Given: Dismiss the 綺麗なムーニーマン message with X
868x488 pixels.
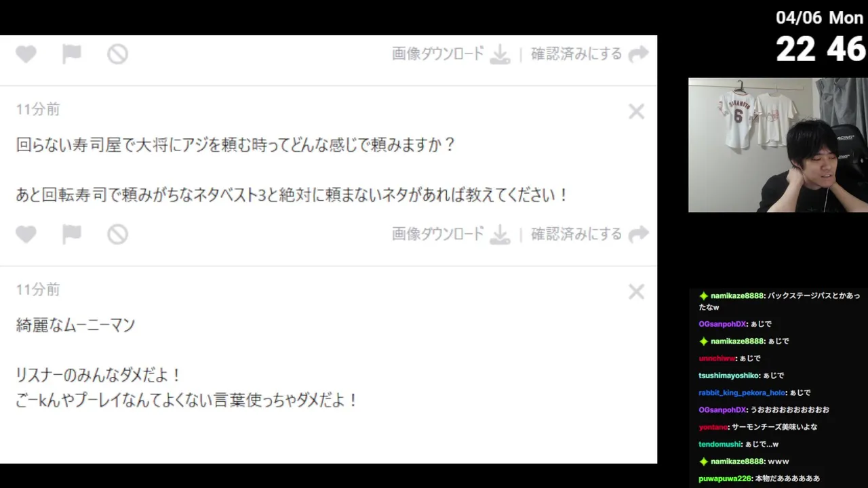Looking at the screenshot, I should pyautogui.click(x=636, y=292).
